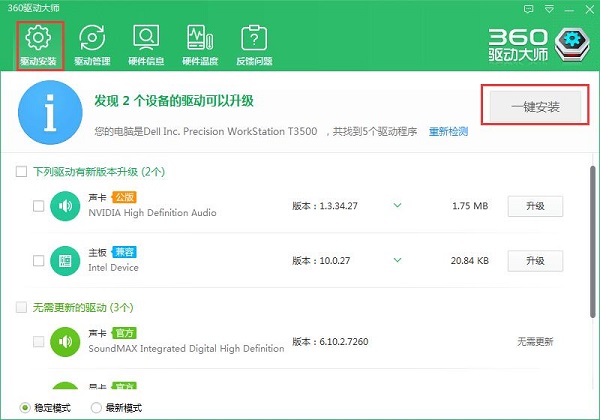The width and height of the screenshot is (600, 420).
Task: Minimize the 360驱动大师 window
Action: [569, 10]
